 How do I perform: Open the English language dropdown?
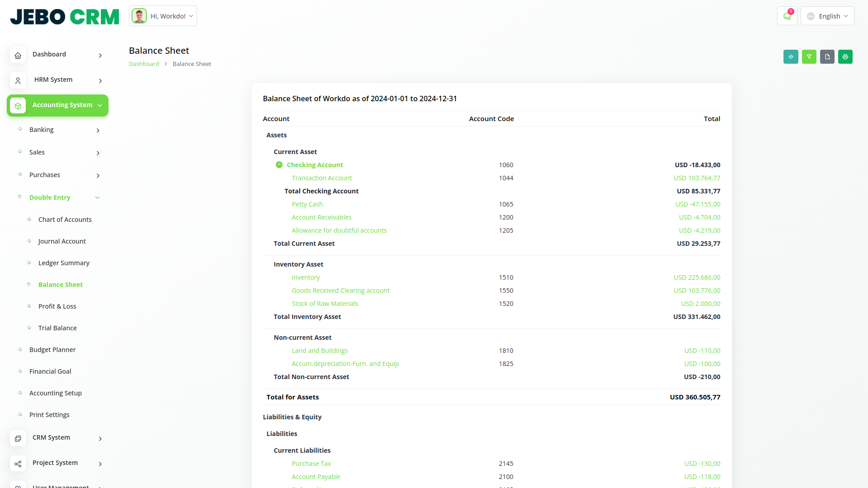pyautogui.click(x=827, y=16)
